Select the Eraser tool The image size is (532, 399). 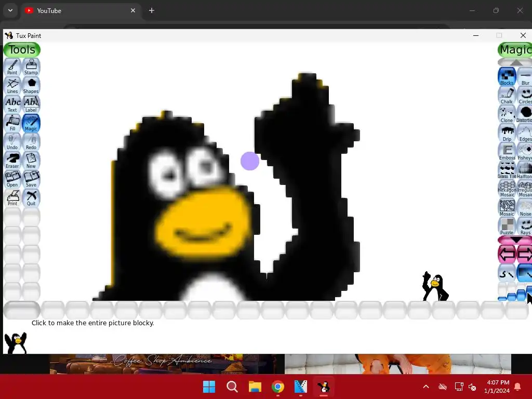[x=12, y=160]
